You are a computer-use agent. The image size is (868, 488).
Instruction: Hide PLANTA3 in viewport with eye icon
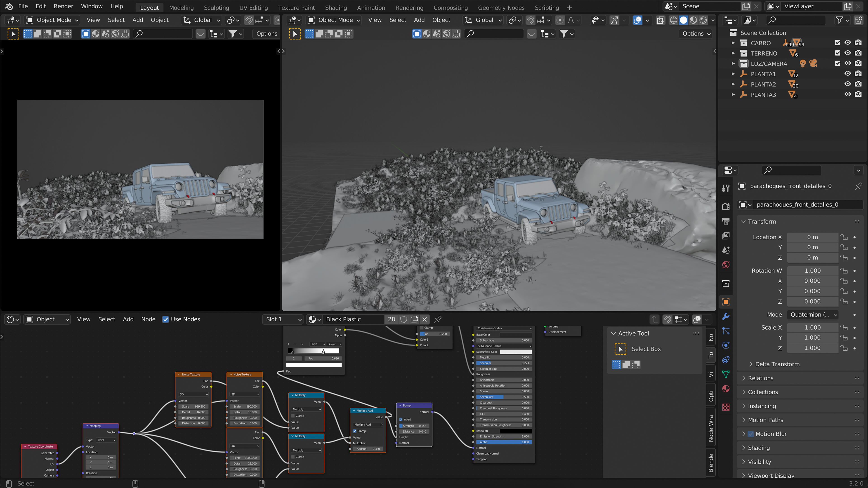848,94
